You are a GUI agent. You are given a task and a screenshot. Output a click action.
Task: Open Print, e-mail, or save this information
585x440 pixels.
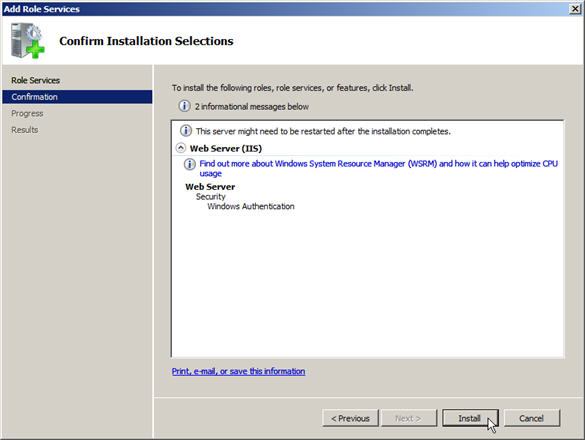click(x=238, y=371)
